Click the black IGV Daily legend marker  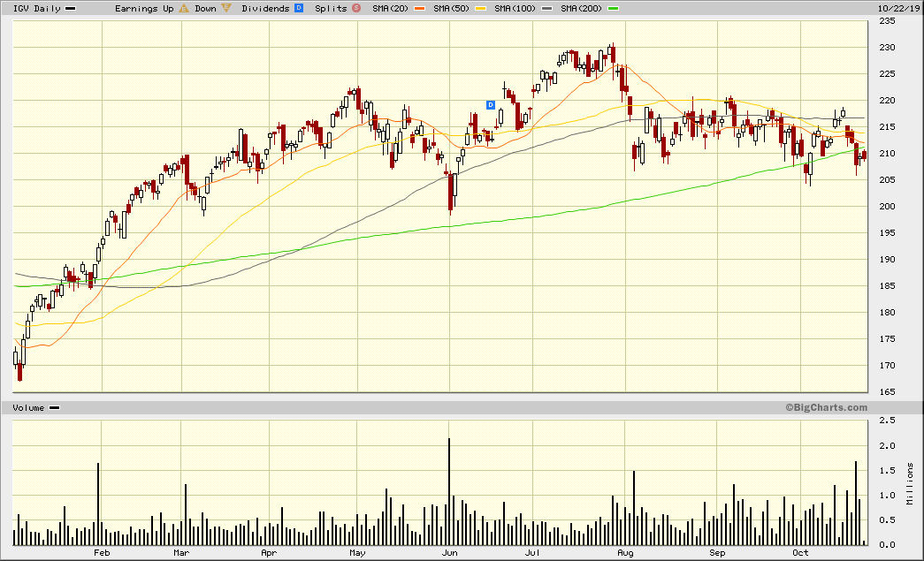pos(71,8)
